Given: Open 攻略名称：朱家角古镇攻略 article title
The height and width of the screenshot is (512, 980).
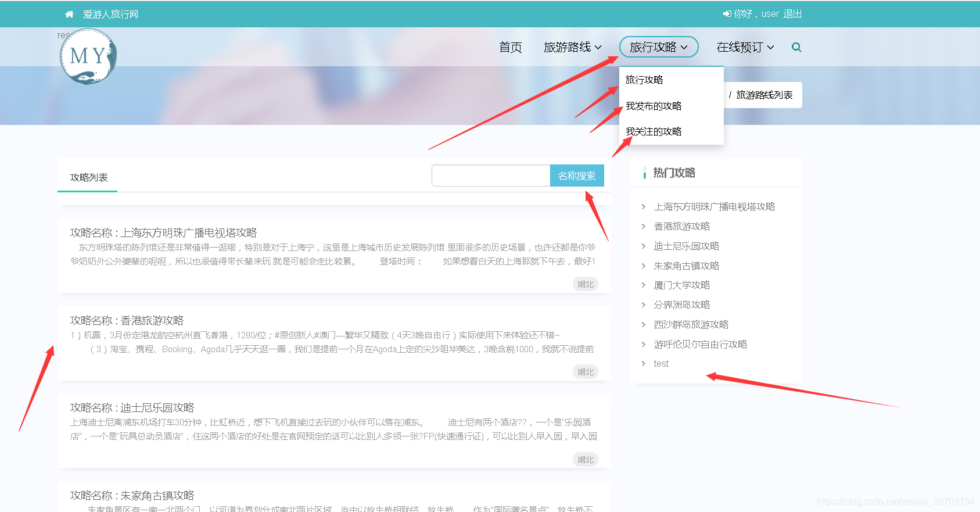Looking at the screenshot, I should click(132, 496).
